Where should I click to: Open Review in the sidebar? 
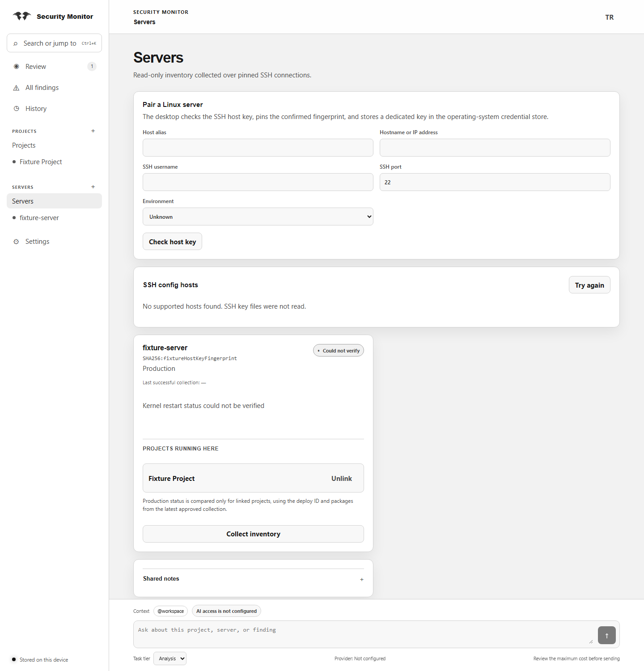(54, 67)
